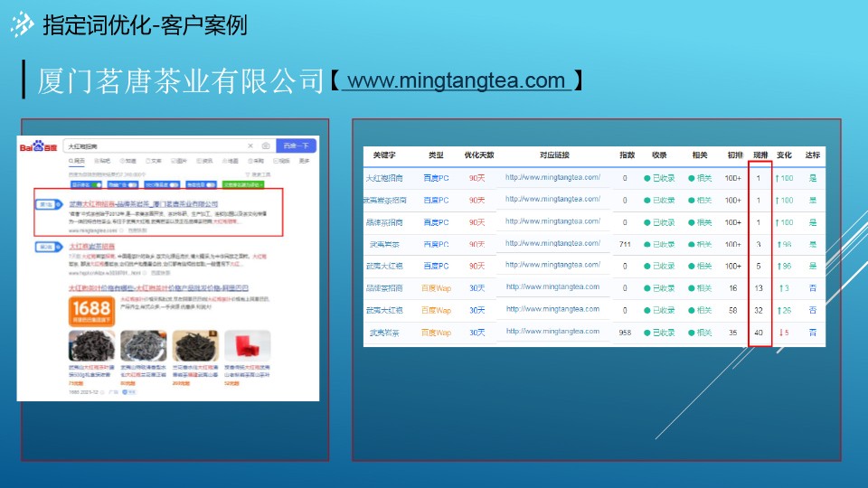Switch to the 文库 tab

click(154, 161)
